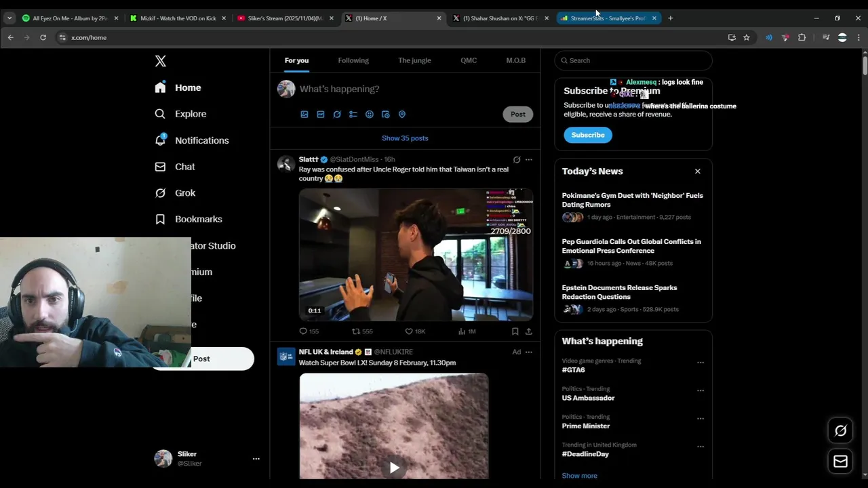
Task: Open Notifications bell icon
Action: 160,140
